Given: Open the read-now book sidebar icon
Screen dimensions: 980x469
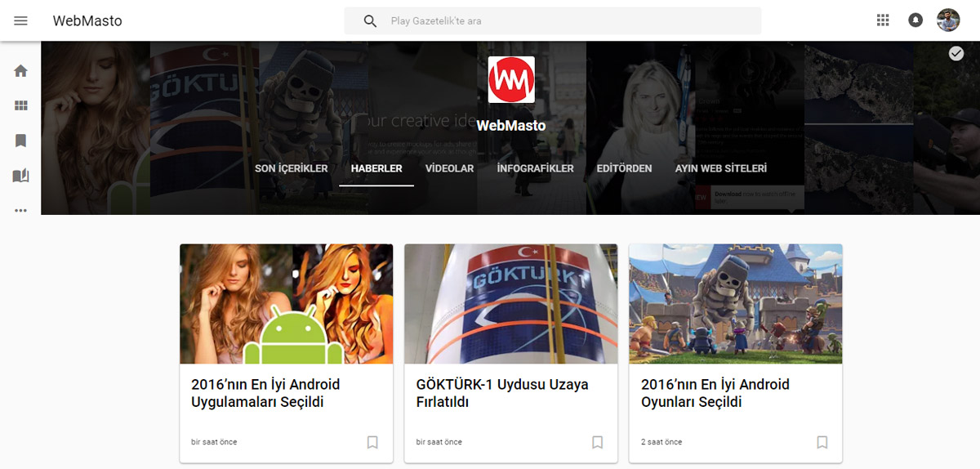Looking at the screenshot, I should click(20, 176).
